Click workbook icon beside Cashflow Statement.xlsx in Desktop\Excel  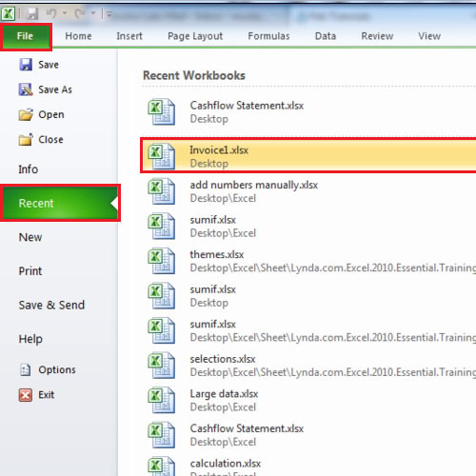[161, 435]
